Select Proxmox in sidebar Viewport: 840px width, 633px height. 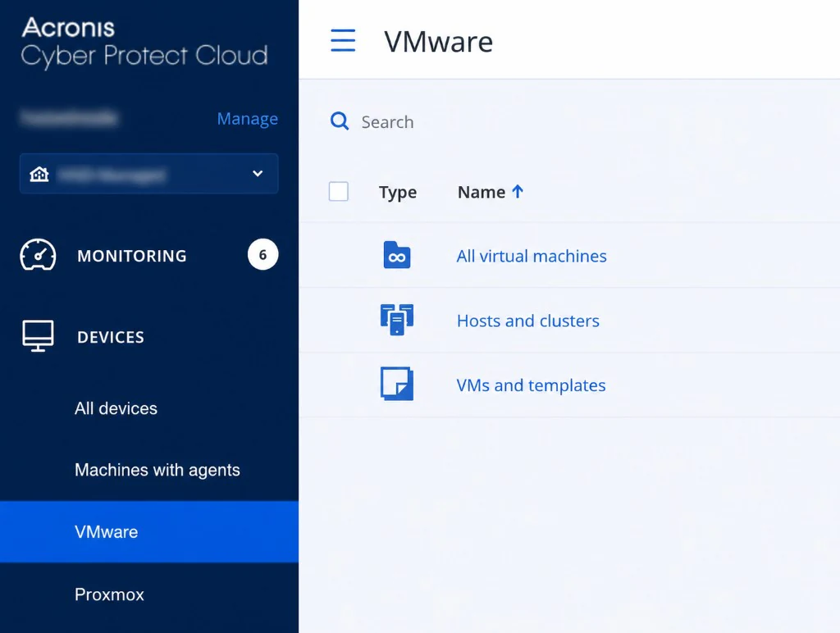pos(109,594)
